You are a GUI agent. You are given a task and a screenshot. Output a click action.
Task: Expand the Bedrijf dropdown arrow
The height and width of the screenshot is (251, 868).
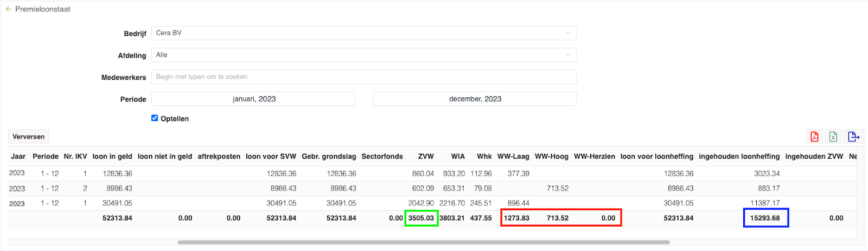[x=568, y=33]
